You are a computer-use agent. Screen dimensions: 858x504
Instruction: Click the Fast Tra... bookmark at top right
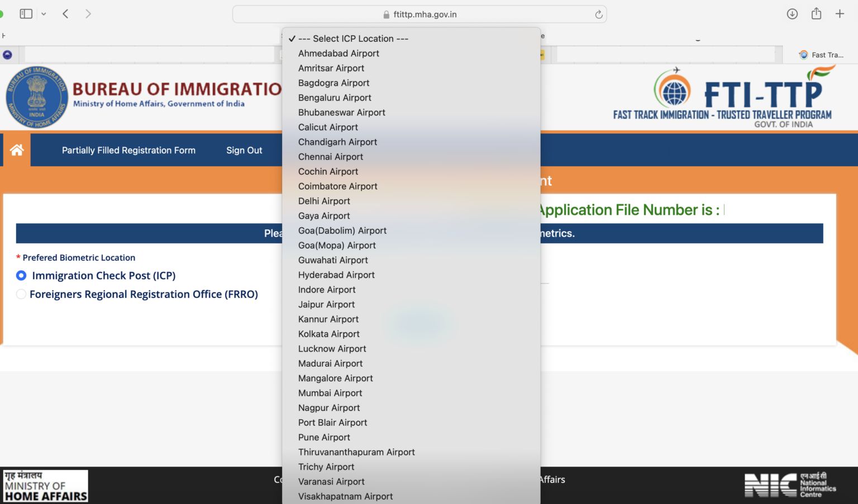click(821, 55)
